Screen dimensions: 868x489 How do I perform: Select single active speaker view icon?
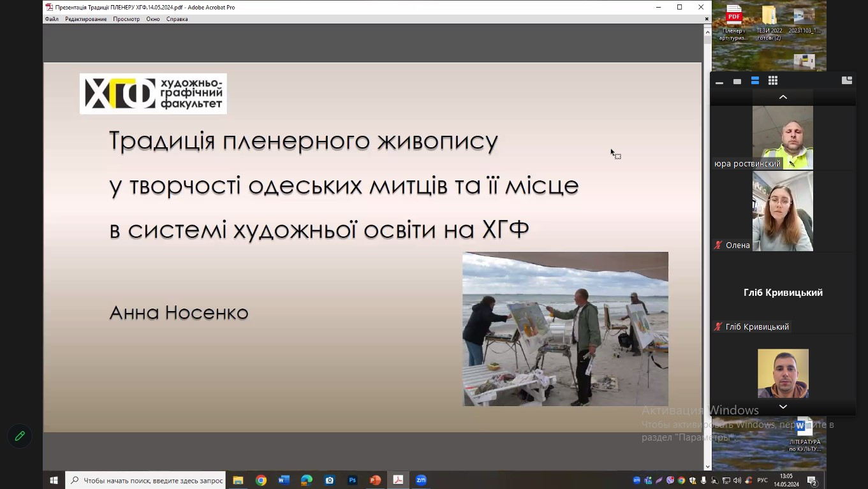[x=737, y=82]
